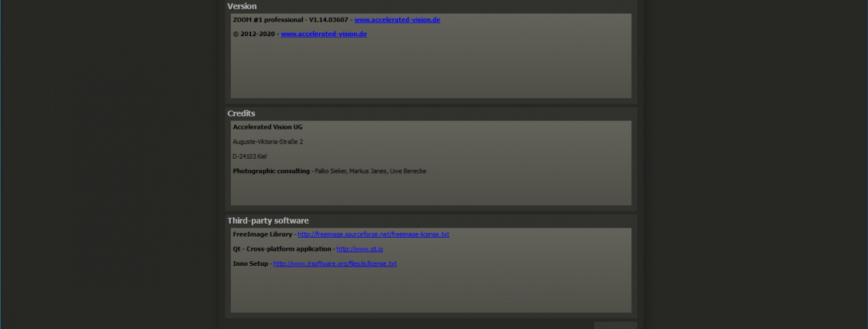Image resolution: width=868 pixels, height=329 pixels.
Task: Click the Inno Setup label
Action: pos(251,264)
